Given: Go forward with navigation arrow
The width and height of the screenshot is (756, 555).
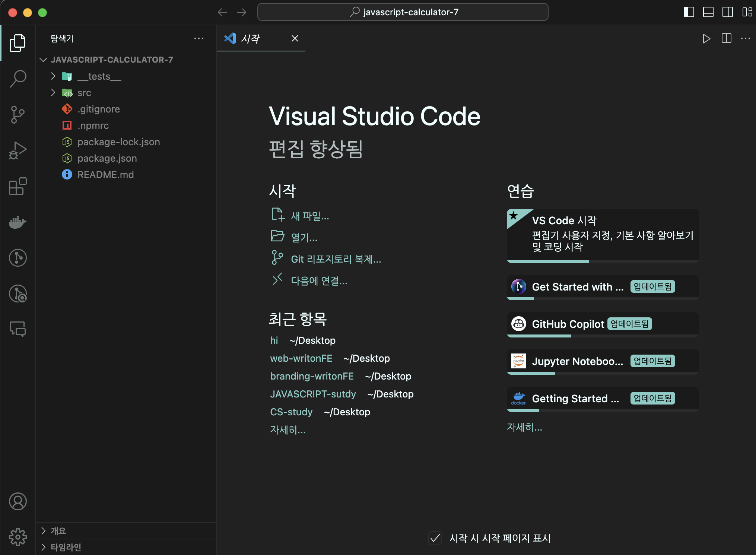Looking at the screenshot, I should (242, 12).
